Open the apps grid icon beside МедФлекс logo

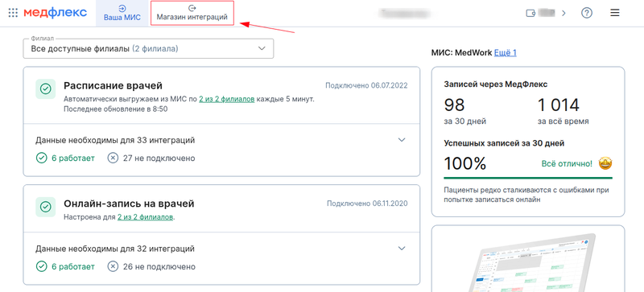pyautogui.click(x=13, y=13)
